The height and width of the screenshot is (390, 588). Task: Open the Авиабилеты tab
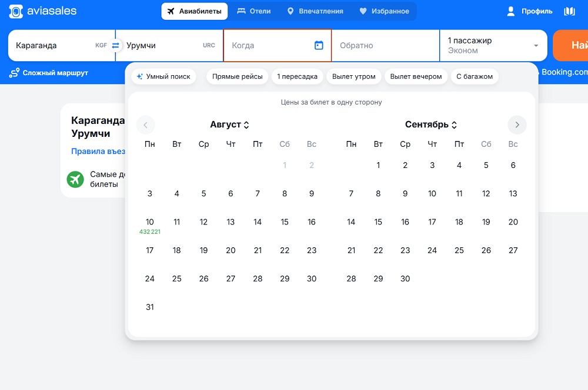tap(195, 11)
